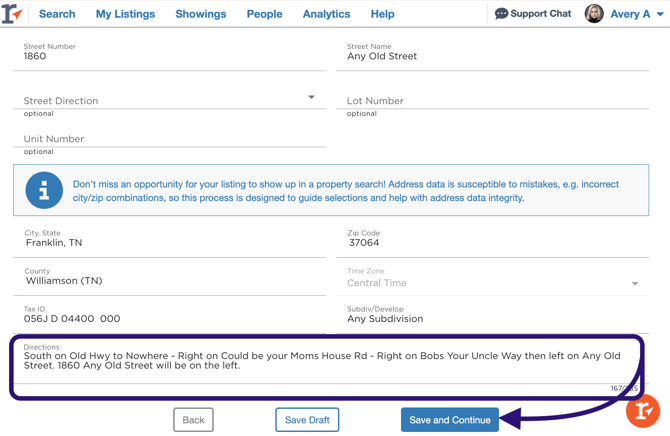Go to the Search menu
The image size is (670, 436).
tap(57, 14)
